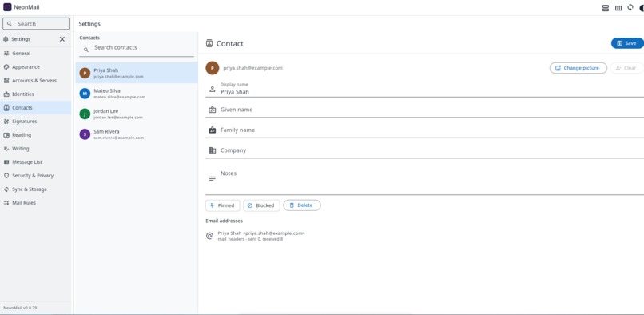Click the sync refresh icon in top bar
644x315 pixels.
(x=630, y=7)
